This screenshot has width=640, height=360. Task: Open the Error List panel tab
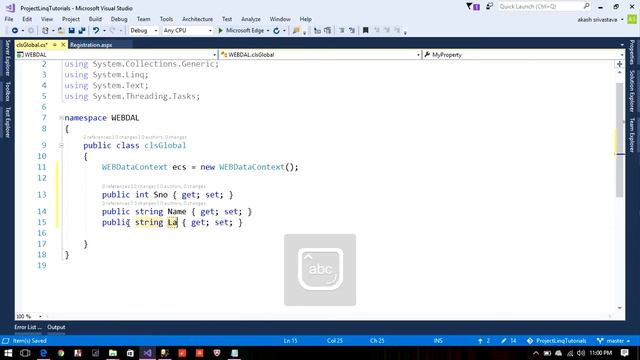pos(28,327)
